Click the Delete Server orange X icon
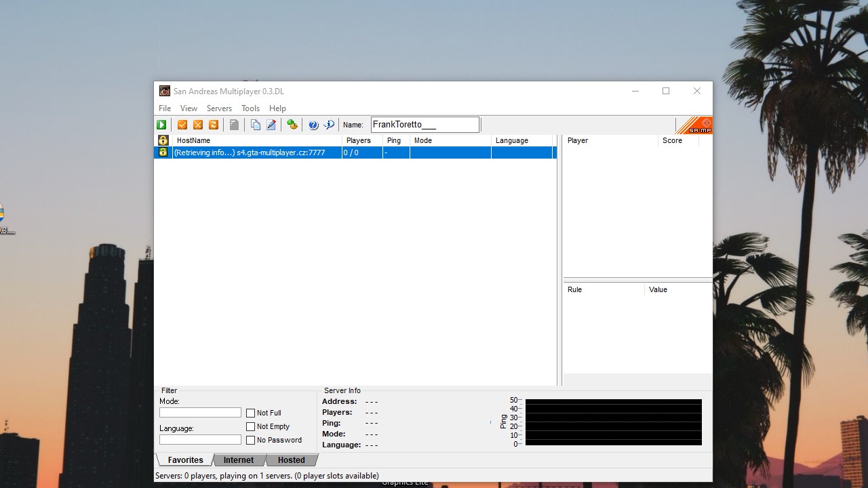This screenshot has width=868, height=488. pyautogui.click(x=198, y=125)
